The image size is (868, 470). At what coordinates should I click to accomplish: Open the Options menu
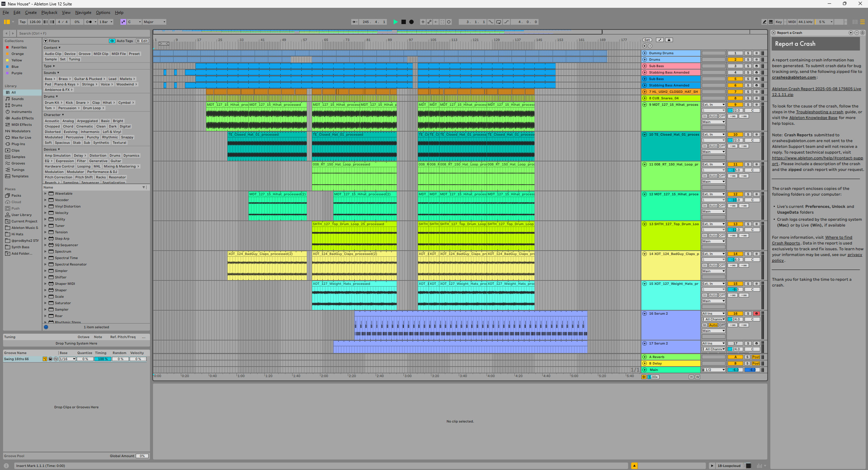103,13
